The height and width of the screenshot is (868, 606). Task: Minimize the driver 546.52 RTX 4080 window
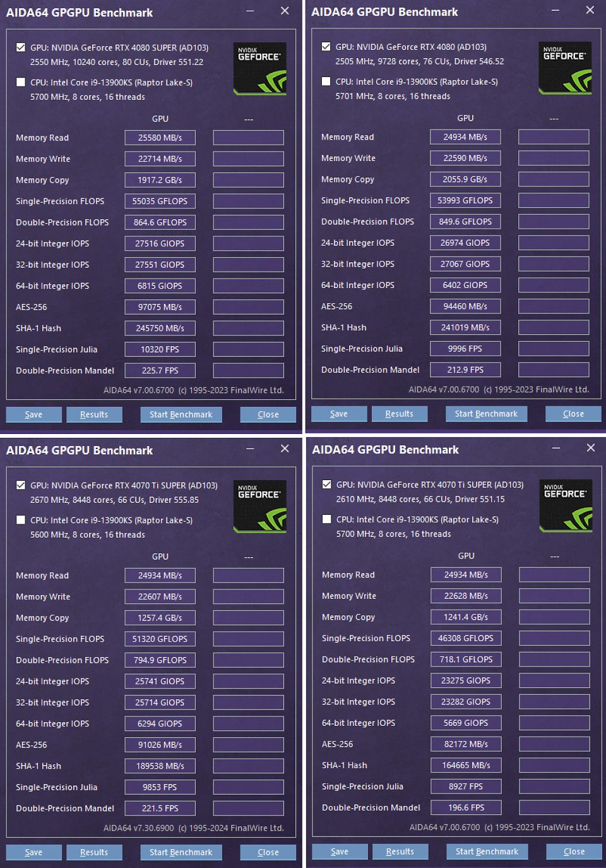(555, 11)
